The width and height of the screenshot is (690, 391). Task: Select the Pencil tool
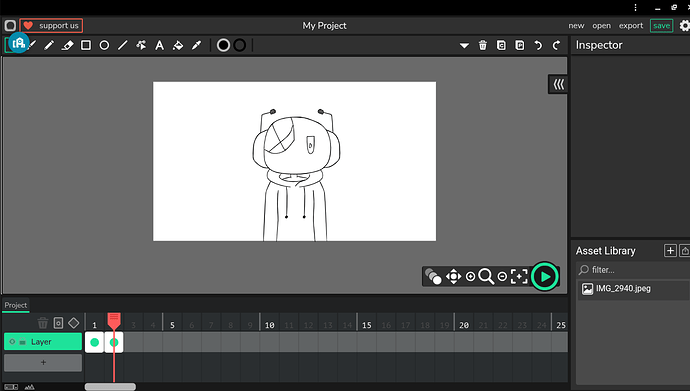49,45
